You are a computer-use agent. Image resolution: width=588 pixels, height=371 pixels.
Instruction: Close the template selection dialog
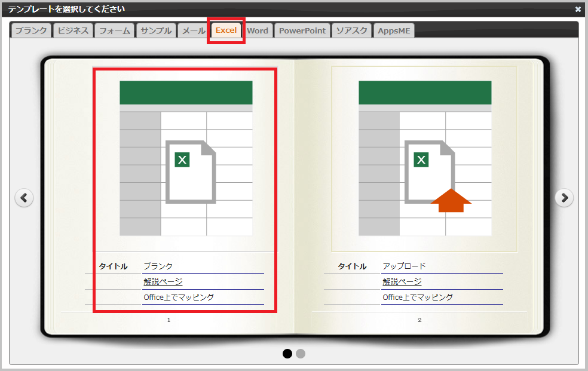[x=578, y=9]
